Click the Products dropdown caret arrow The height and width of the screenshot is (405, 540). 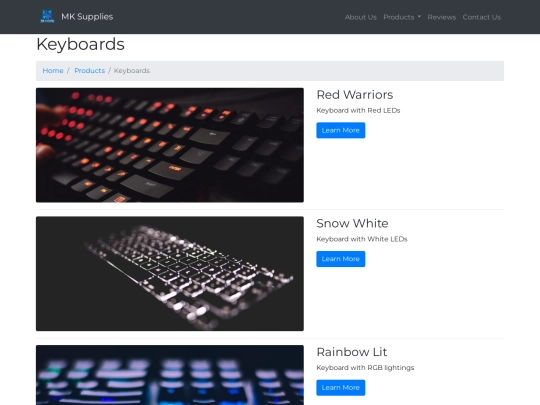pos(419,17)
